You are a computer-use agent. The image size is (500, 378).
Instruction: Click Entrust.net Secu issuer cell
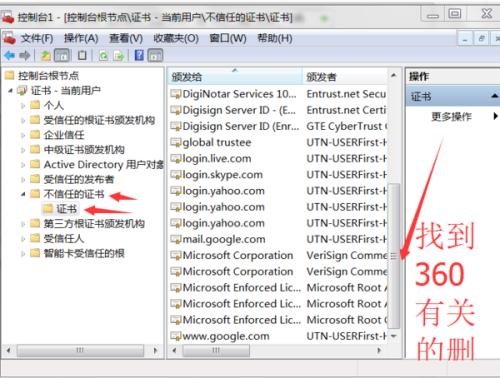coord(346,94)
